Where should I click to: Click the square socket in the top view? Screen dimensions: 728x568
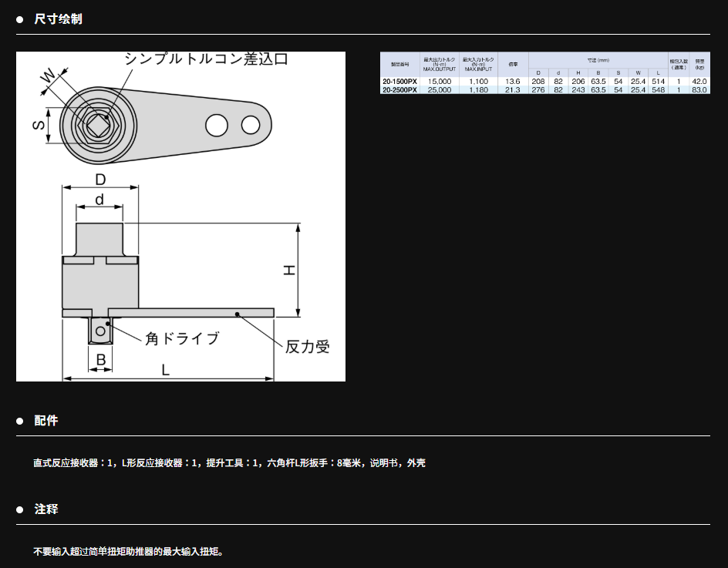click(x=97, y=123)
